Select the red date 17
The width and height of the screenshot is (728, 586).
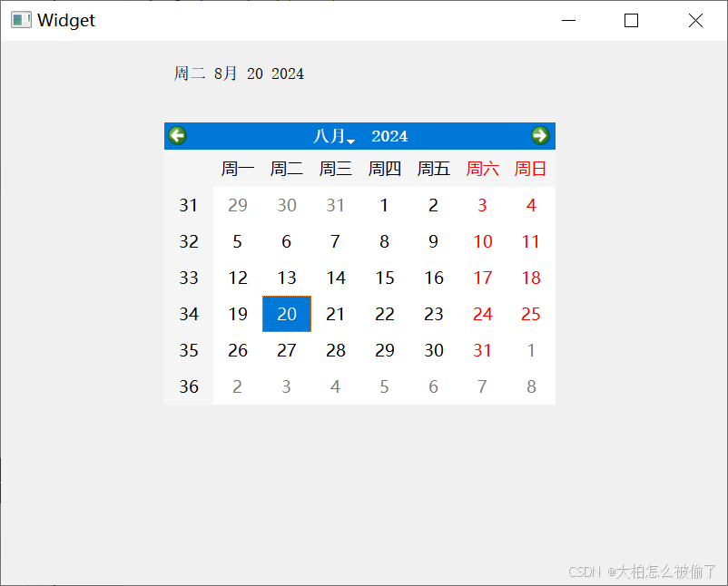(482, 278)
